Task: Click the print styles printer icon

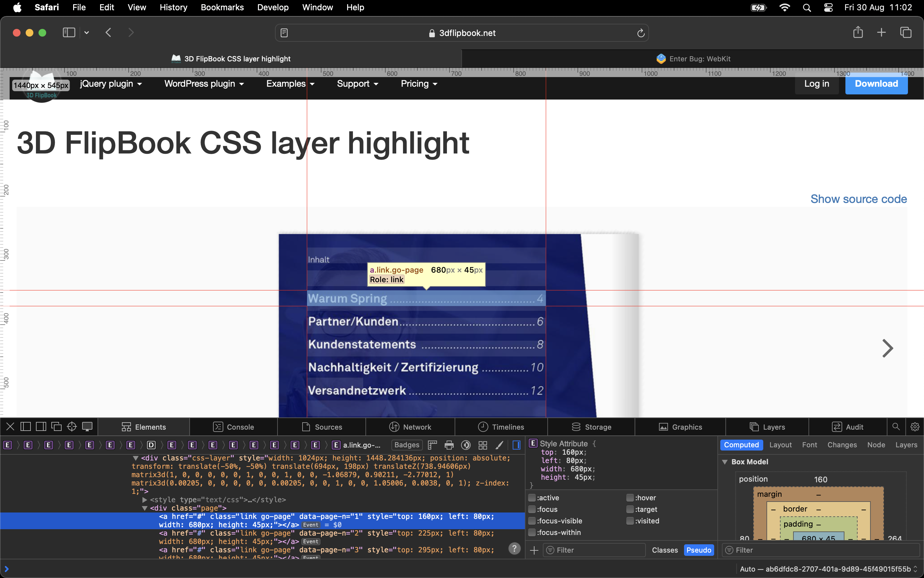Action: [449, 445]
